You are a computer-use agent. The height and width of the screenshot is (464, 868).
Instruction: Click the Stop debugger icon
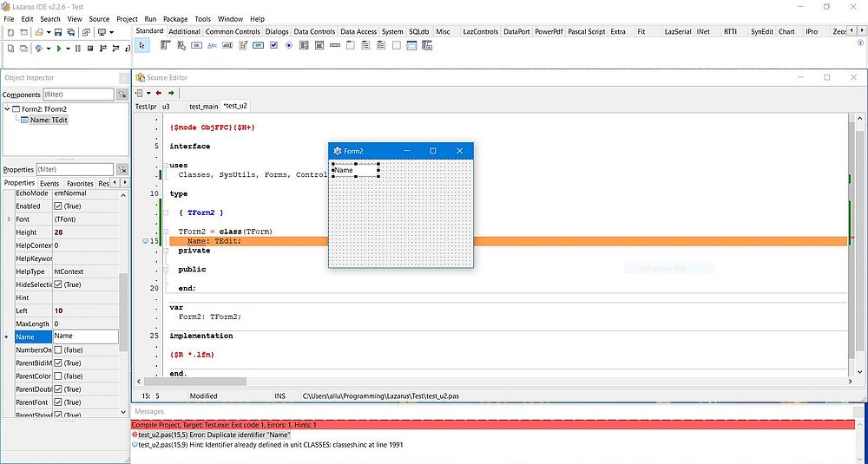[x=89, y=49]
